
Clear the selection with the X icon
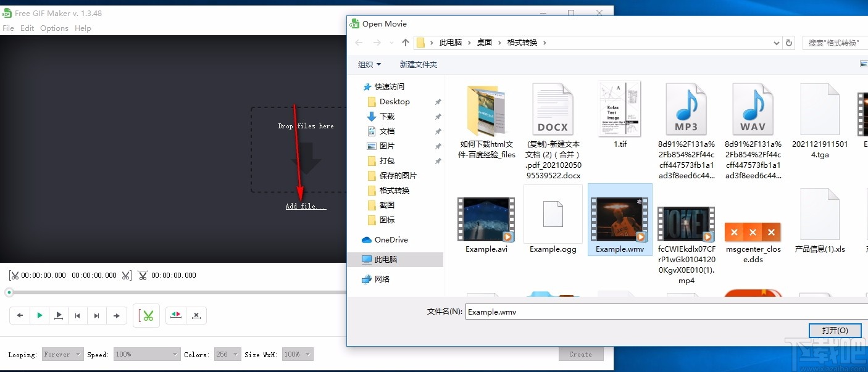pos(196,315)
